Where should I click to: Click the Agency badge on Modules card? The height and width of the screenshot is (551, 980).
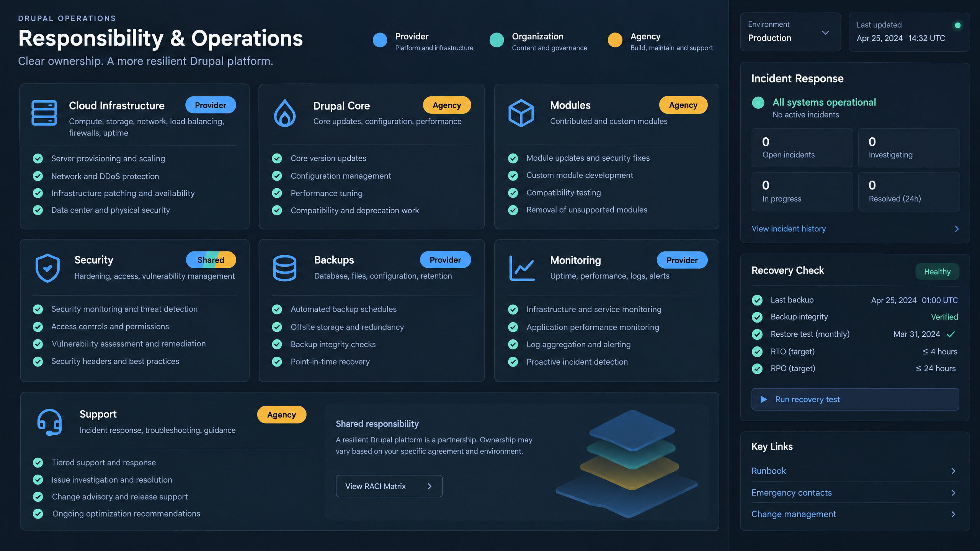click(x=683, y=105)
